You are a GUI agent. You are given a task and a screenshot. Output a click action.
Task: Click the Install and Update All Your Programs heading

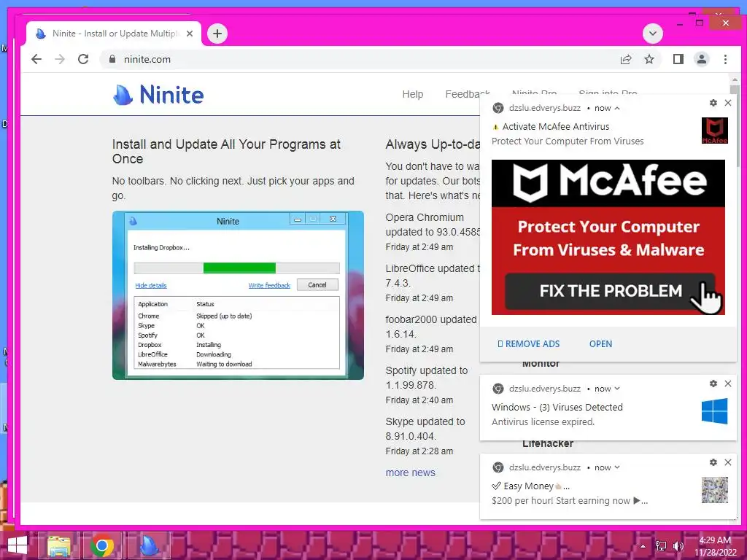(x=227, y=152)
